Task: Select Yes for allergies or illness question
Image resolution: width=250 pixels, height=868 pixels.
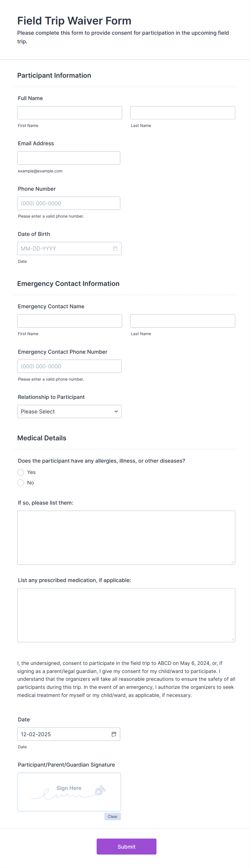Action: click(x=20, y=472)
